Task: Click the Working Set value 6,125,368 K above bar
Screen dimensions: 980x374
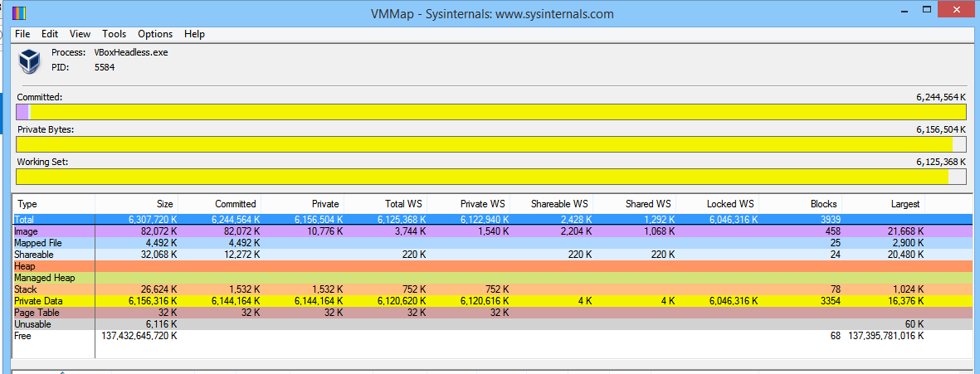Action: [x=941, y=162]
